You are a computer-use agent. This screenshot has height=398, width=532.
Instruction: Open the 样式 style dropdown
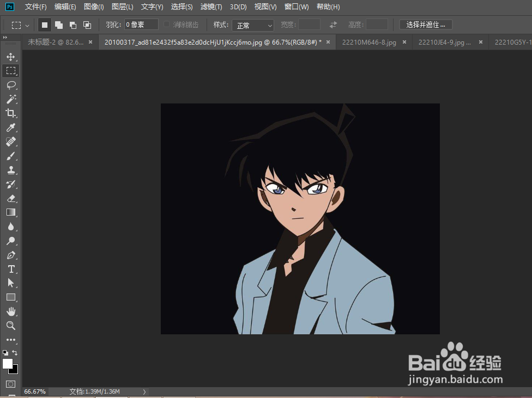pyautogui.click(x=253, y=25)
